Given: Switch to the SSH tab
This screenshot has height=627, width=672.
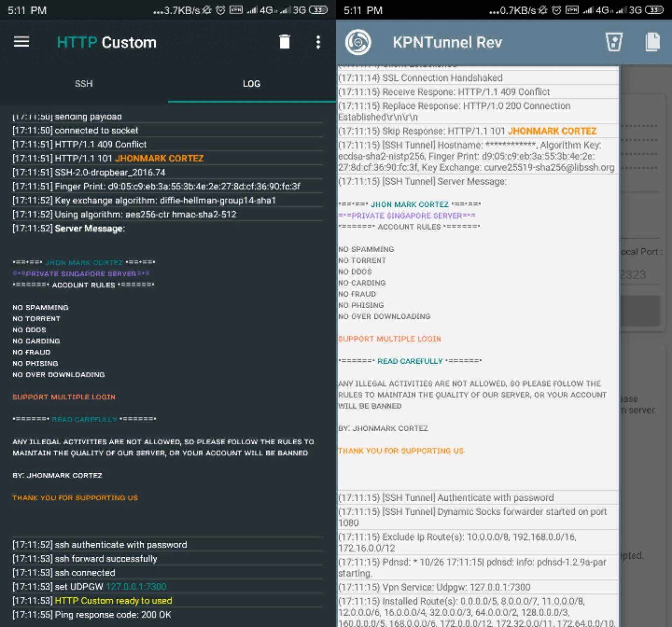Looking at the screenshot, I should (x=84, y=84).
